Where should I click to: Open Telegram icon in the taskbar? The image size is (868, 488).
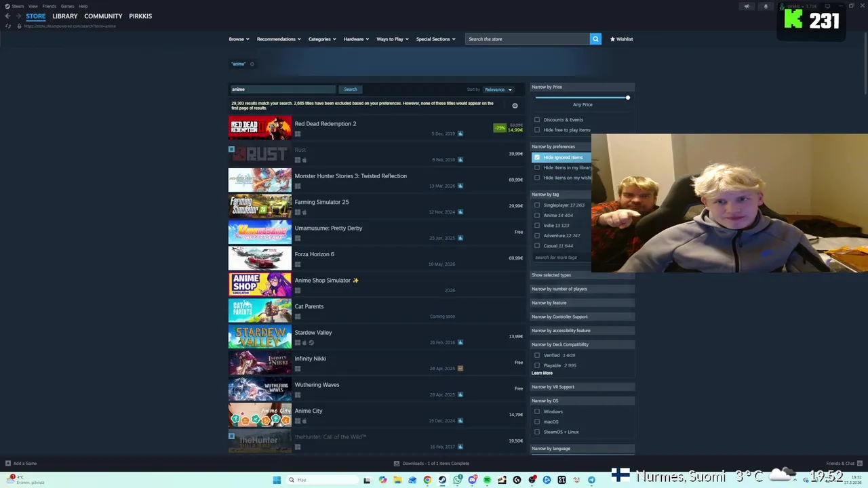click(591, 480)
